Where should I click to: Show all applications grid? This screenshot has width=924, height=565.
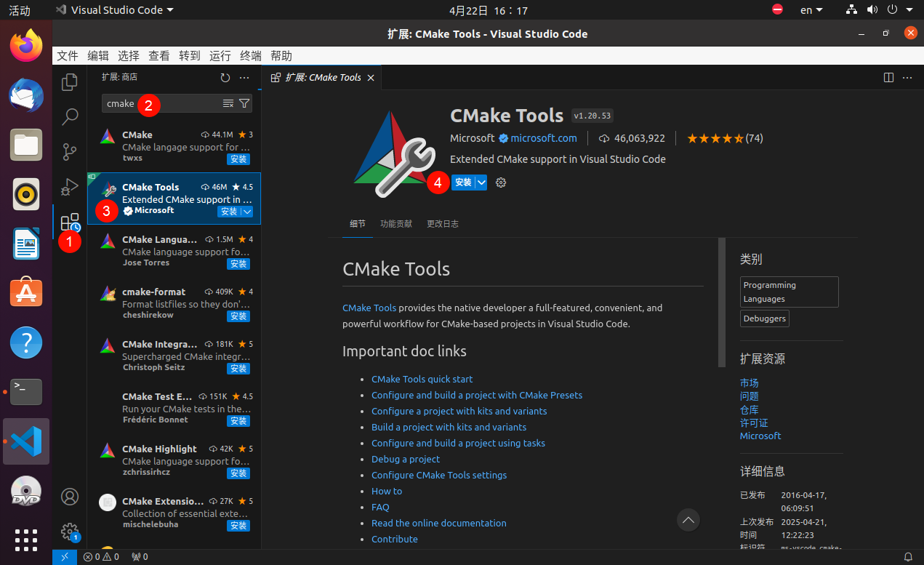26,540
